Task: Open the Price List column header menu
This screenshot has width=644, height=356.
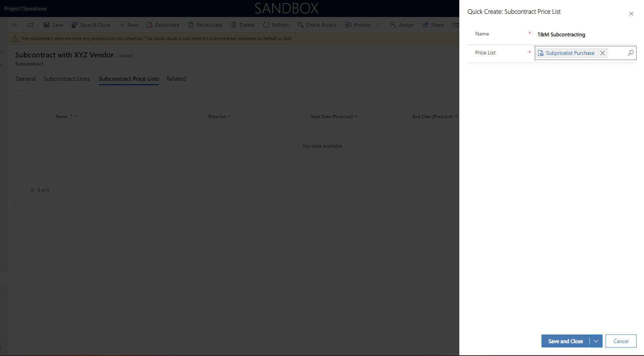Action: (219, 116)
